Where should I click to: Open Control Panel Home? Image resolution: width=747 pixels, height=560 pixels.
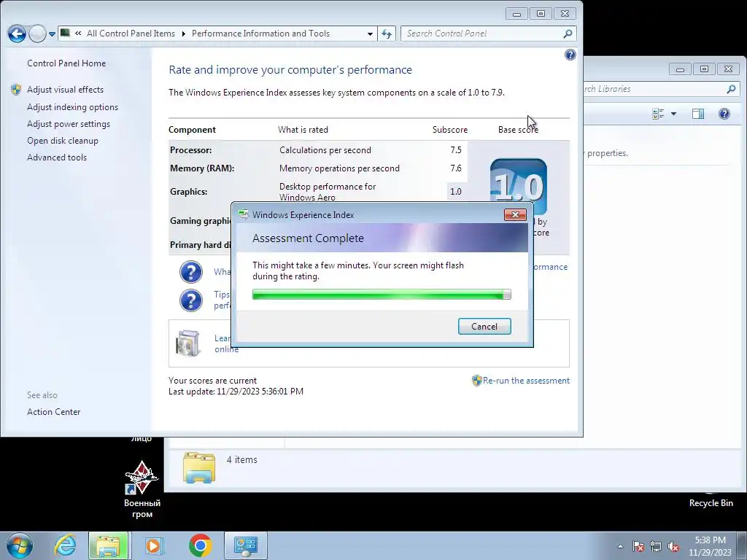pos(66,63)
